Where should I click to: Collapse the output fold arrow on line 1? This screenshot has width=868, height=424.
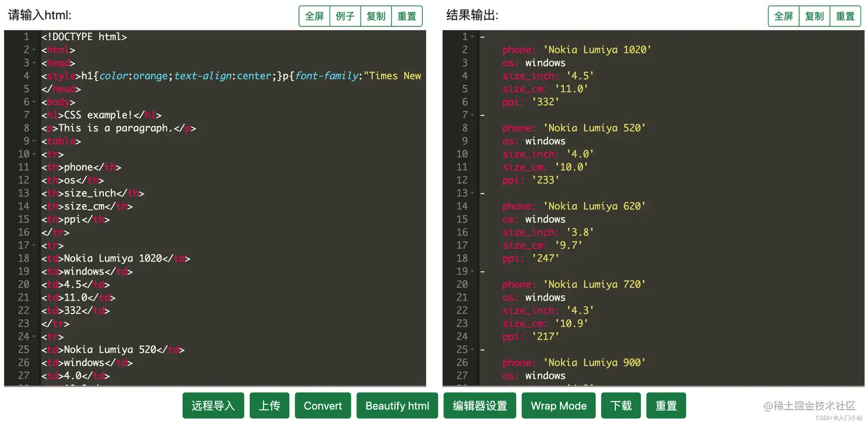(473, 37)
